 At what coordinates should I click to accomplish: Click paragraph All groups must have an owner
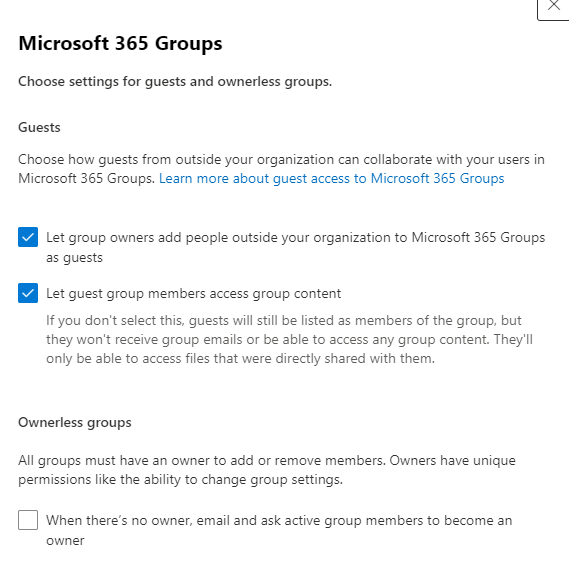(267, 470)
